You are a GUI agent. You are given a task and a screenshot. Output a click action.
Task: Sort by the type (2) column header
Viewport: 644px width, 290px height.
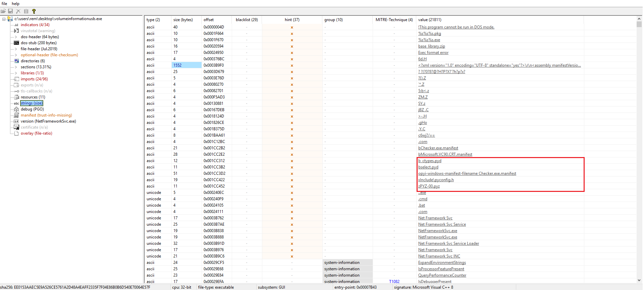point(158,20)
